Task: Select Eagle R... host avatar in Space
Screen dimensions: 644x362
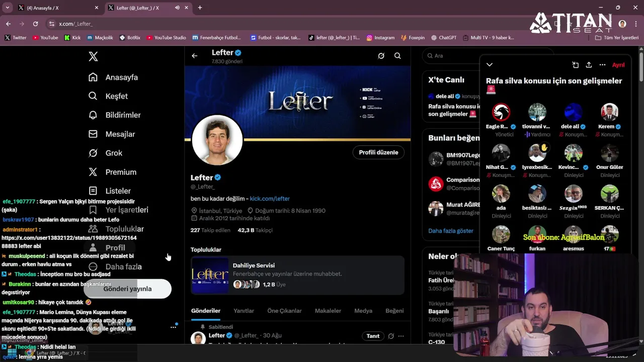Action: [501, 112]
